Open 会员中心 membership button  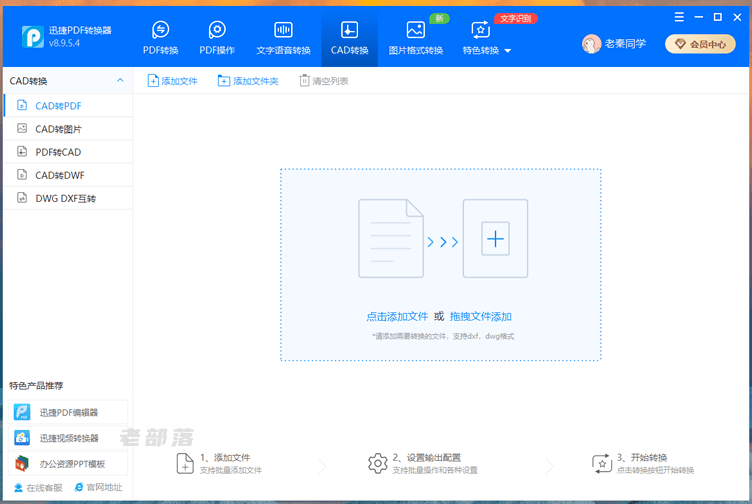tap(700, 44)
